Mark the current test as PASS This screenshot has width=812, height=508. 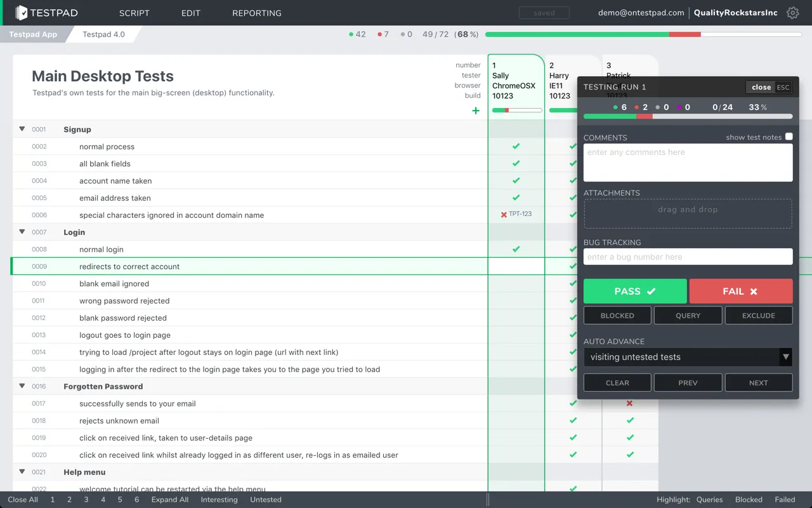[x=635, y=291]
